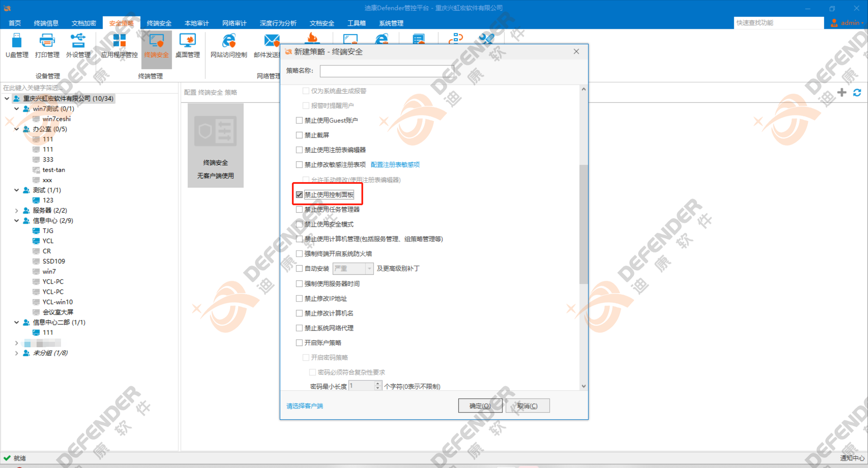Open 网站访问控制 tool
This screenshot has height=468, width=868.
tap(229, 45)
